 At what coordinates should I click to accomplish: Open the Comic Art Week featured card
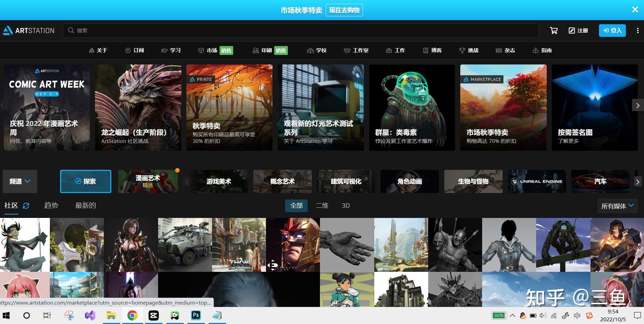click(x=47, y=107)
